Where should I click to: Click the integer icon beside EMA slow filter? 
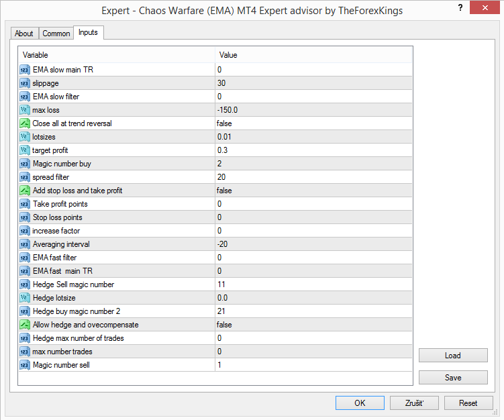[x=25, y=97]
